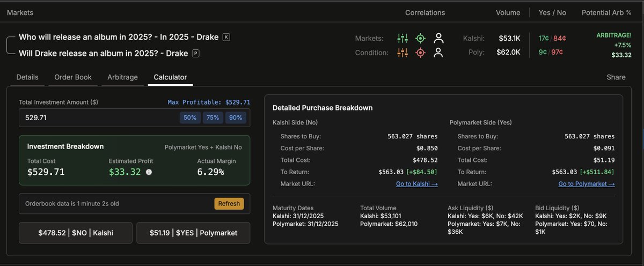Click the Kalshi K badge after first market title
Screen dimensions: 644x266
pyautogui.click(x=226, y=37)
